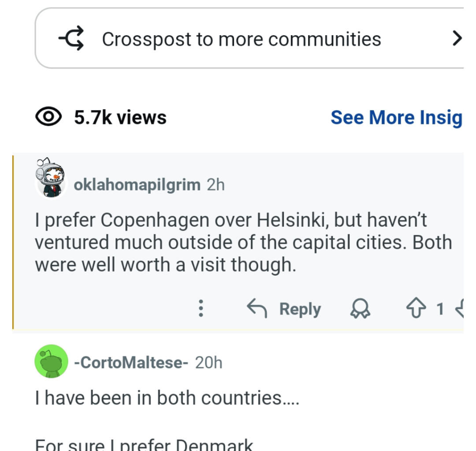
Task: Click the 2h timestamp on oklahomapilgrim's comment
Action: tap(216, 185)
